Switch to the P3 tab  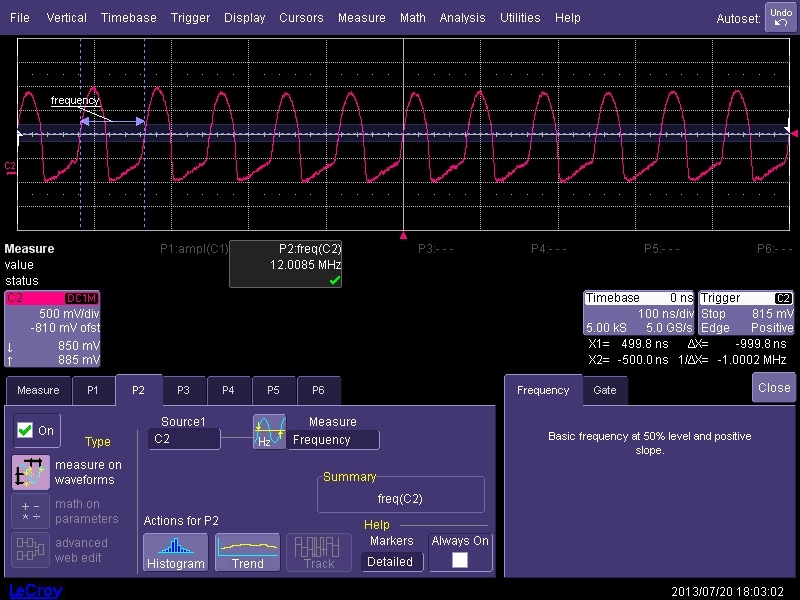183,390
